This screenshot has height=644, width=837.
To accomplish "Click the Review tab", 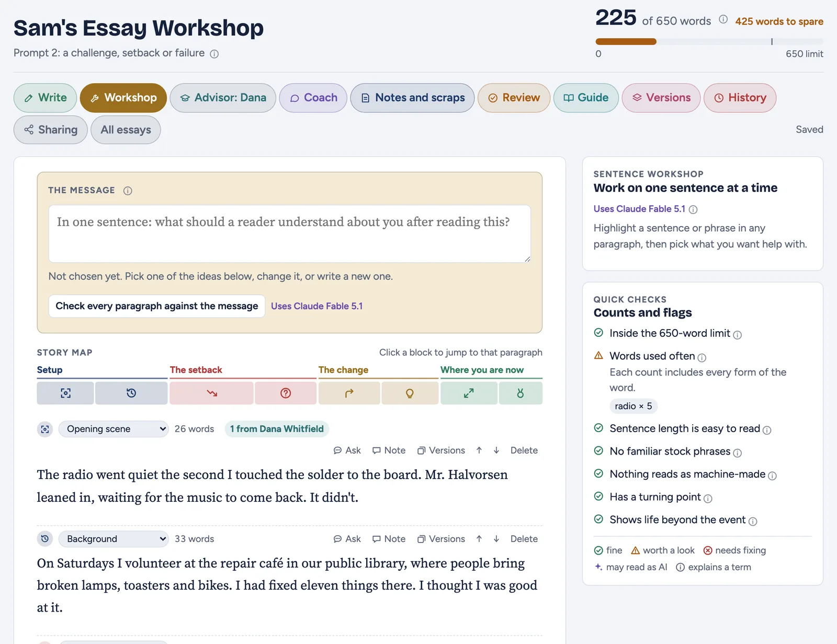I will tap(514, 98).
